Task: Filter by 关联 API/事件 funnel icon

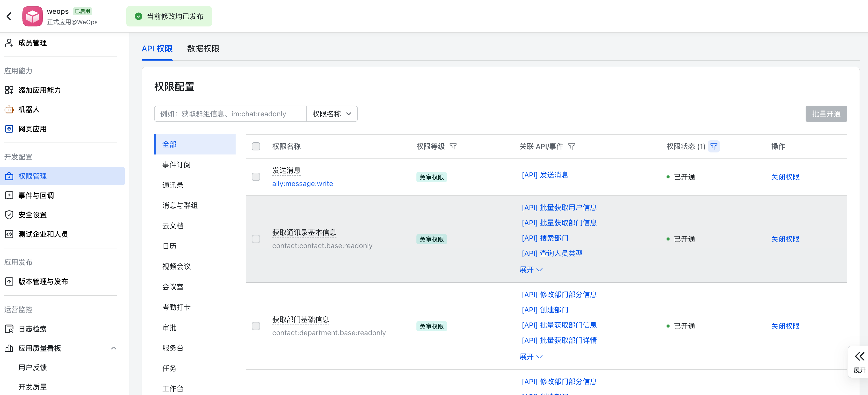Action: pyautogui.click(x=572, y=146)
